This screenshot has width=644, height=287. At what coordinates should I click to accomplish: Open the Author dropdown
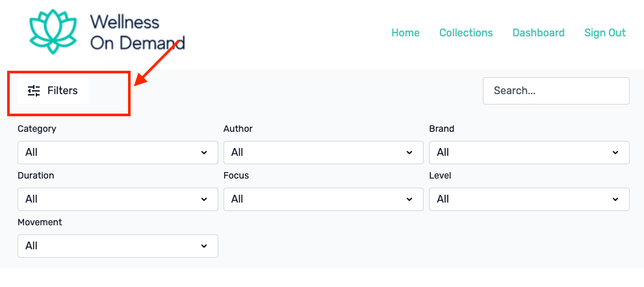click(x=323, y=153)
